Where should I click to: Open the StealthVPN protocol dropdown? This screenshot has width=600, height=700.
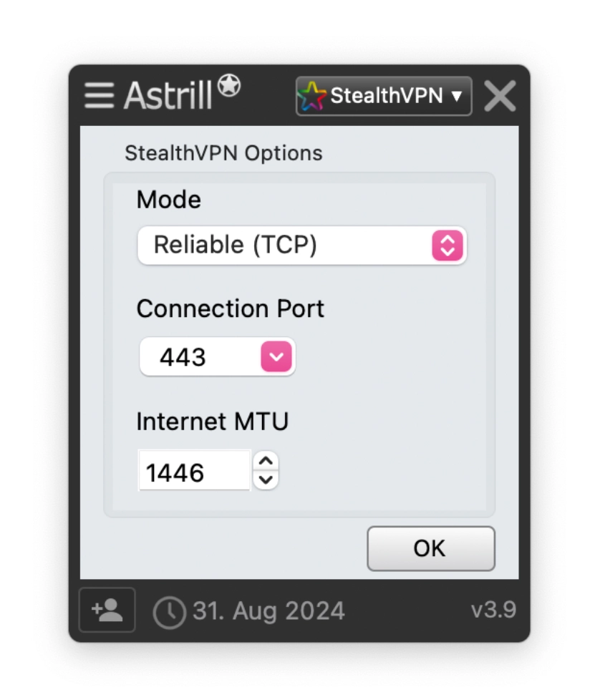coord(383,96)
